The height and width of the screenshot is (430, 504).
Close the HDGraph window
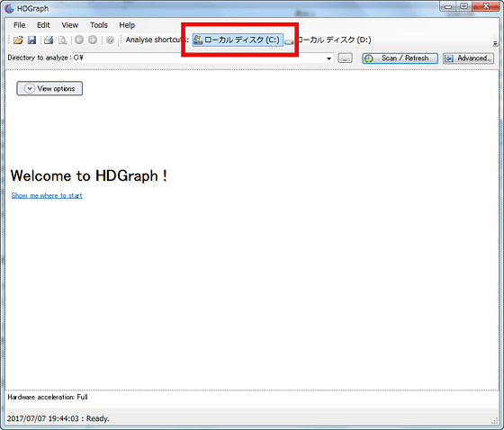(486, 6)
